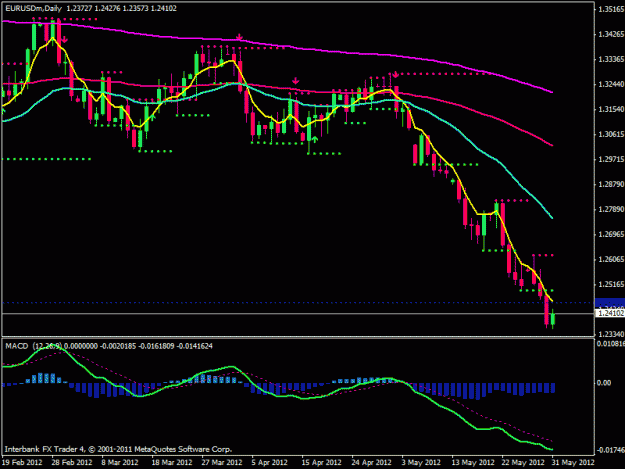Image resolution: width=625 pixels, height=469 pixels.
Task: Click the 8 Mar 2012 date label
Action: (120, 463)
